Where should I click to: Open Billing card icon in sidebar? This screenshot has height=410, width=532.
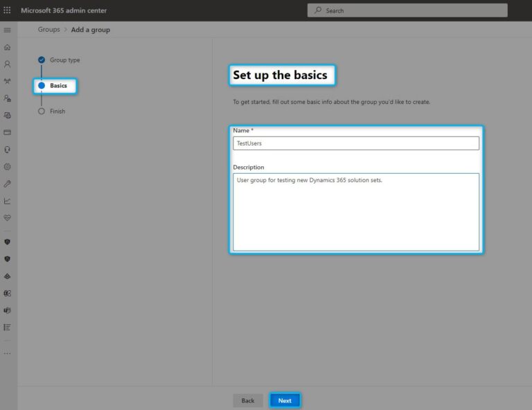click(8, 132)
